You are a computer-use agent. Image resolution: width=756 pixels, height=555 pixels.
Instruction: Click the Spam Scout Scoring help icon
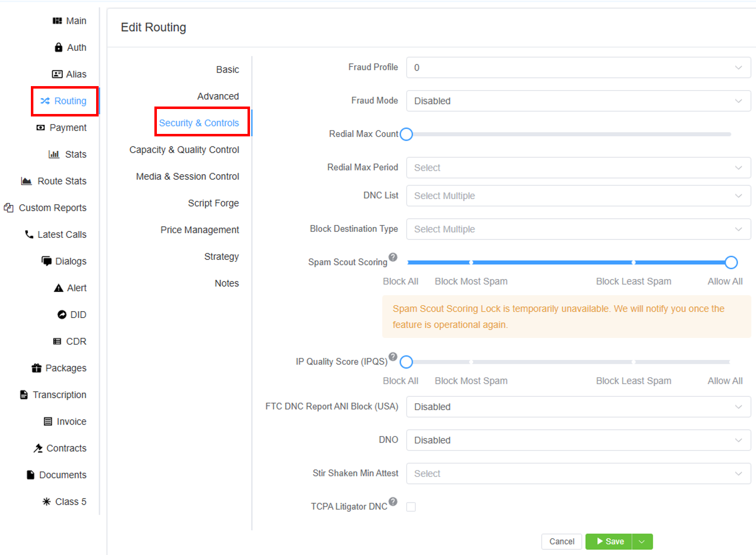point(393,257)
